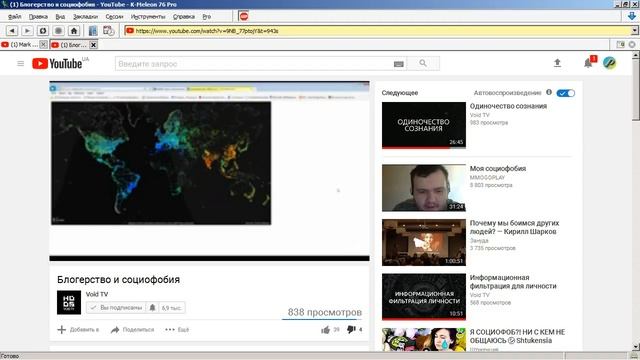Click the red ad-block stop sign icon

click(244, 16)
